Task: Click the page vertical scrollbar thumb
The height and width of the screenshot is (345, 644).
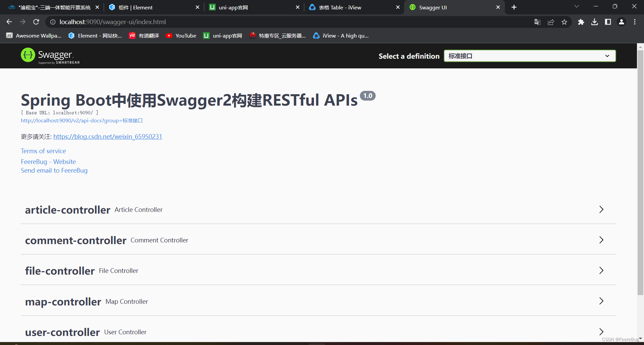Action: [x=640, y=173]
